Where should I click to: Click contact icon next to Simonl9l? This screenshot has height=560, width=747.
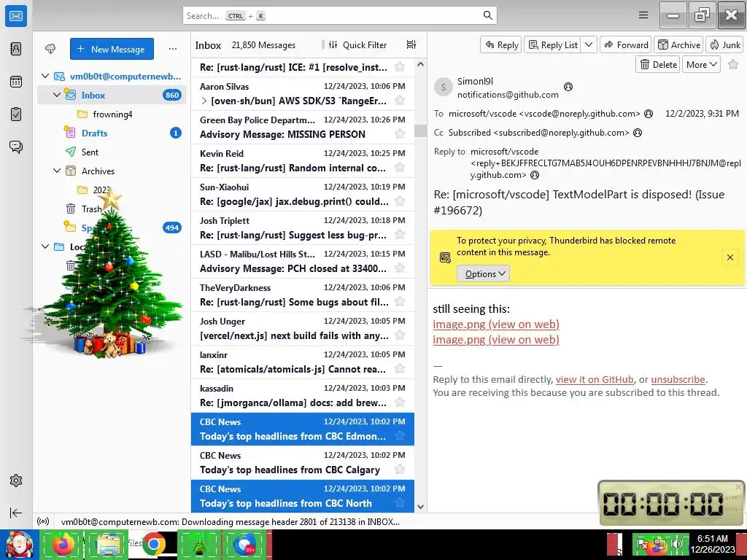(568, 87)
